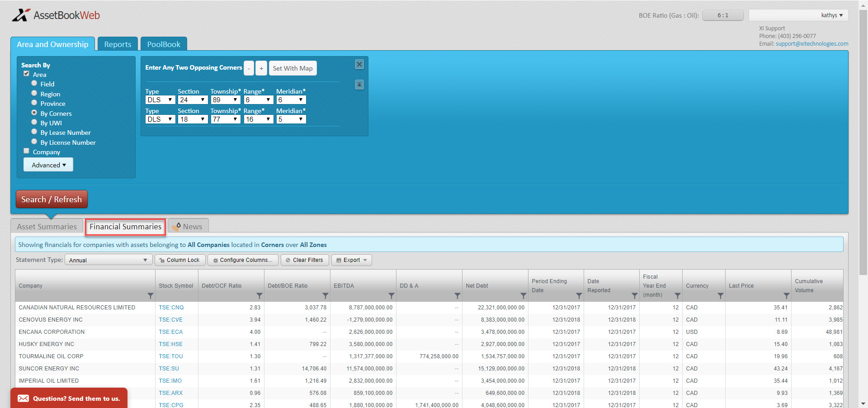This screenshot has width=868, height=408.
Task: Click the envelope icon in the Questions bar
Action: pos(24,399)
